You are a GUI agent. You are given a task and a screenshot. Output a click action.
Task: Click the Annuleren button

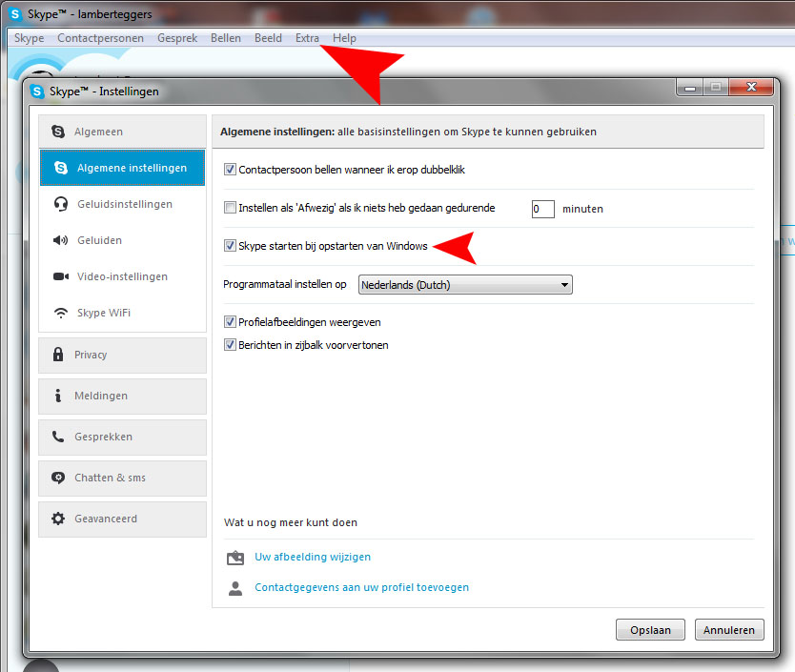pyautogui.click(x=729, y=629)
